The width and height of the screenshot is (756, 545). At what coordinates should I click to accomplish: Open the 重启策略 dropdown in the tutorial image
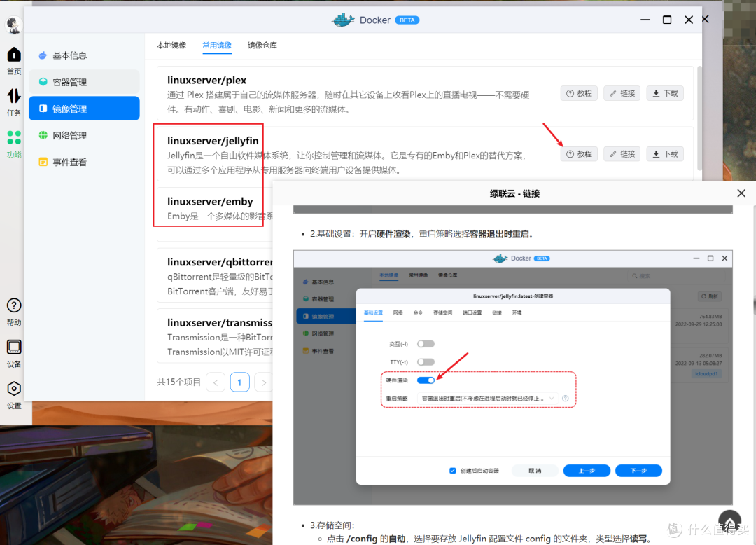pyautogui.click(x=487, y=399)
